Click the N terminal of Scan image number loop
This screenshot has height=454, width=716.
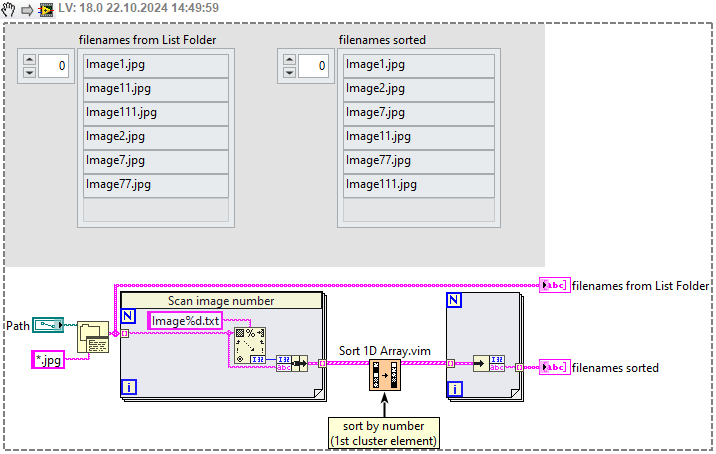[x=128, y=316]
